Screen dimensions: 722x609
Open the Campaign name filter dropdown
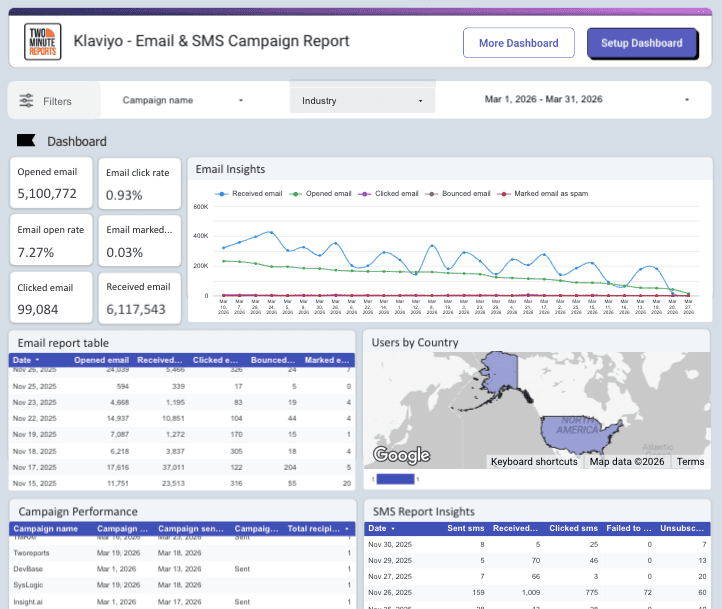click(183, 100)
